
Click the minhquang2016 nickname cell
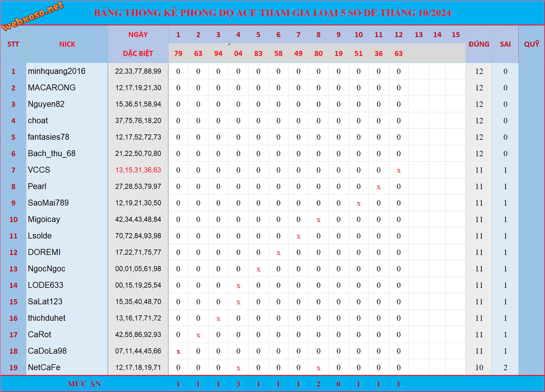(x=57, y=71)
